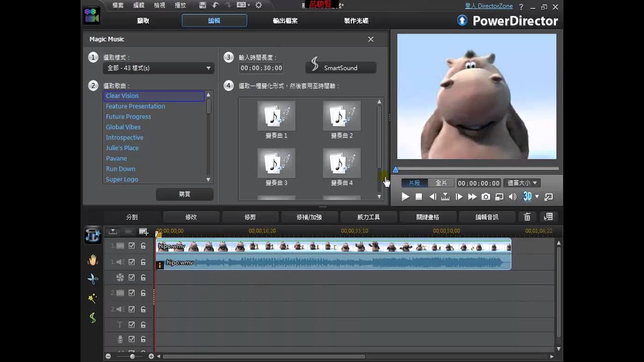Screen dimensions: 644x362
Task: Click the 威力工具 button
Action: (x=368, y=217)
